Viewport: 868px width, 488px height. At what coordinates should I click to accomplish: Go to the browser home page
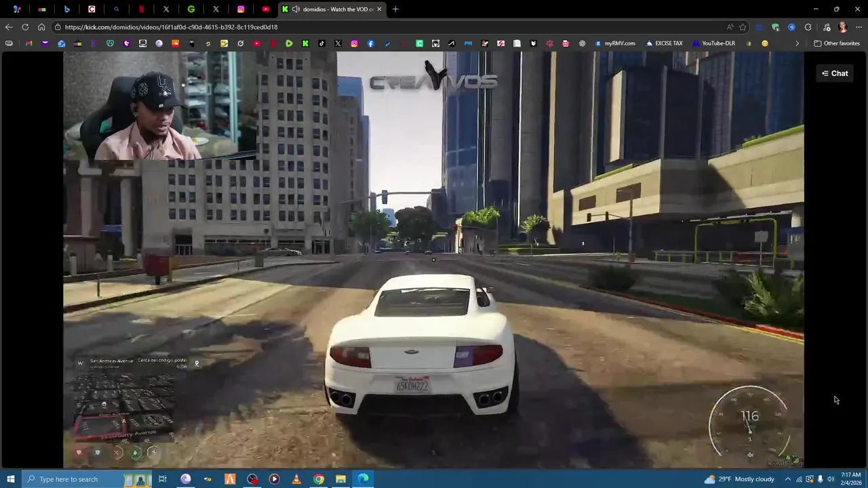(x=41, y=27)
